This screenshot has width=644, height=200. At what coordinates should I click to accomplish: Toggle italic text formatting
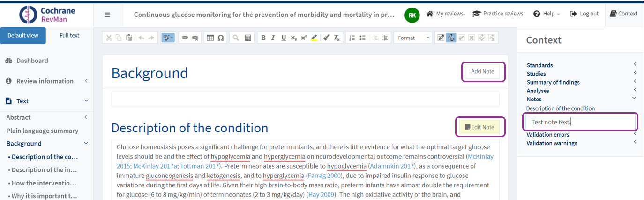tap(273, 38)
